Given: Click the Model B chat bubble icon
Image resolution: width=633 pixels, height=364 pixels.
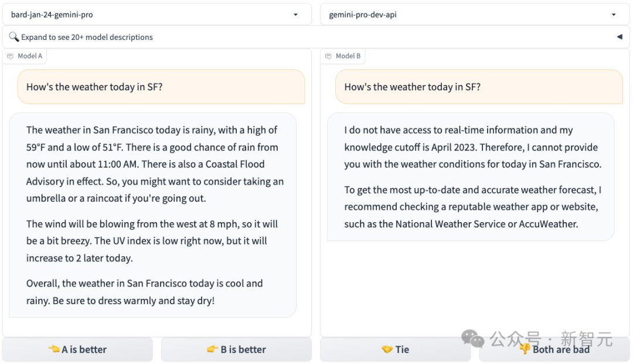Looking at the screenshot, I should pyautogui.click(x=328, y=56).
